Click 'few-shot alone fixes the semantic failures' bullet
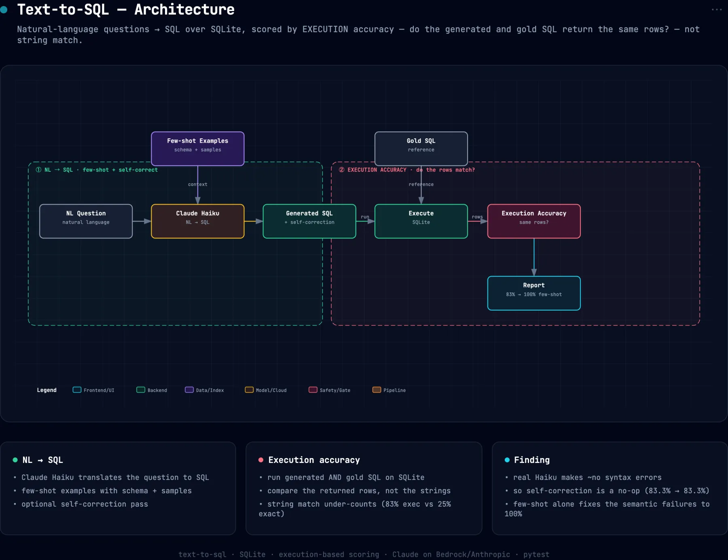 (x=607, y=509)
